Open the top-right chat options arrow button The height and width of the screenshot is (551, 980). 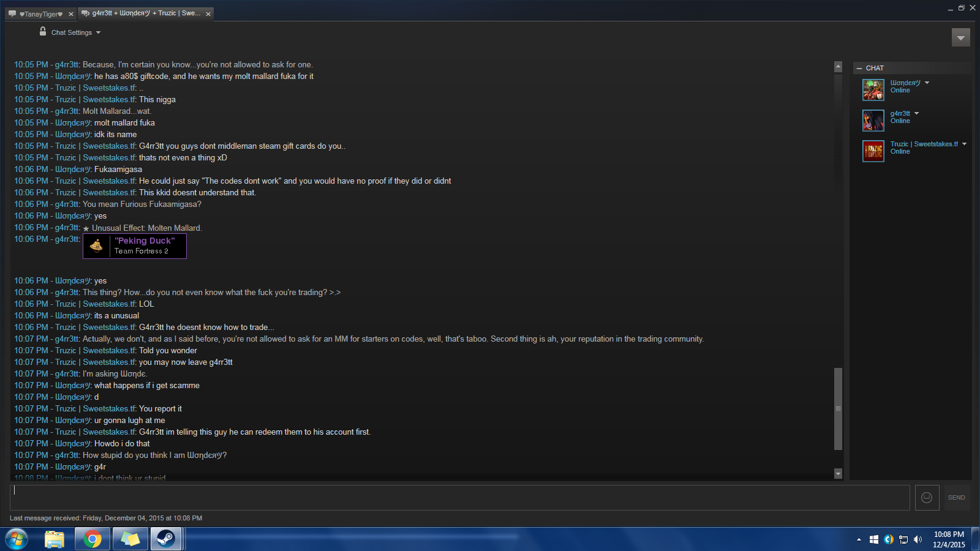tap(961, 37)
